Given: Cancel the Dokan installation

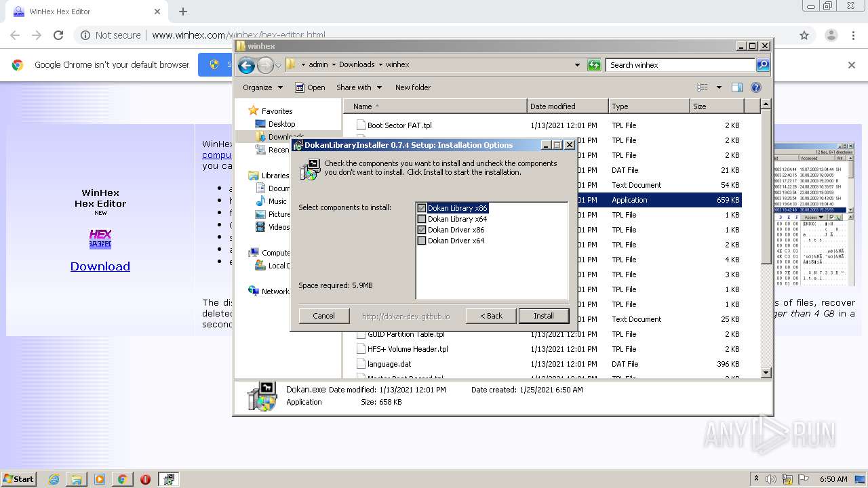Looking at the screenshot, I should (x=323, y=316).
